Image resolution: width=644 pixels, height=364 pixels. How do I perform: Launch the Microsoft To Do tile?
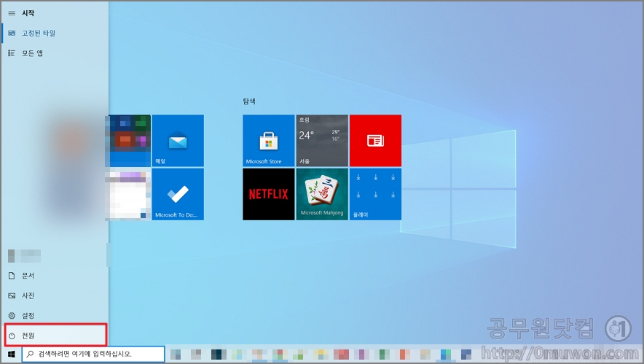pyautogui.click(x=178, y=194)
